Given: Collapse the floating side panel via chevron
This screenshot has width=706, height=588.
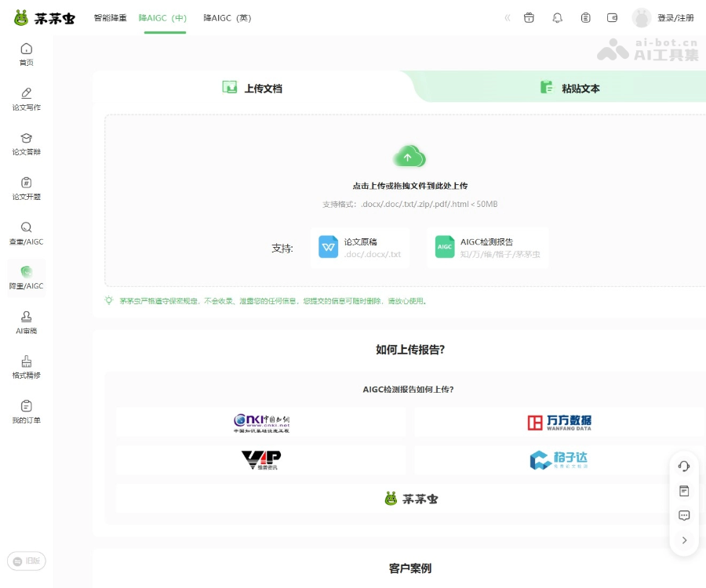Looking at the screenshot, I should [x=684, y=540].
